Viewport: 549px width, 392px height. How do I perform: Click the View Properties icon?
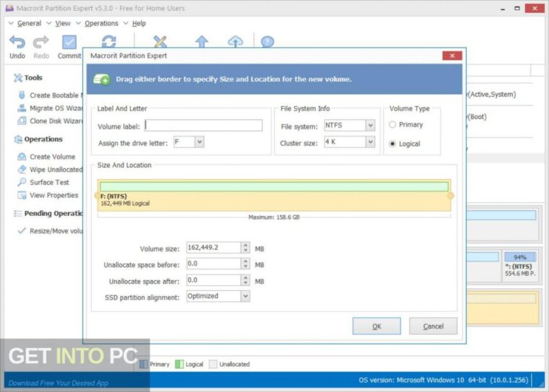click(x=22, y=195)
